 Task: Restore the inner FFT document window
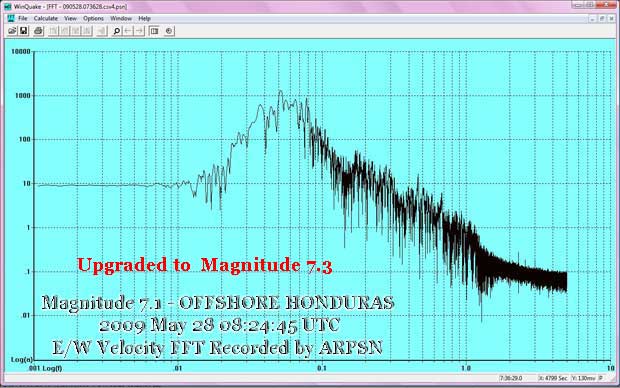click(x=602, y=19)
